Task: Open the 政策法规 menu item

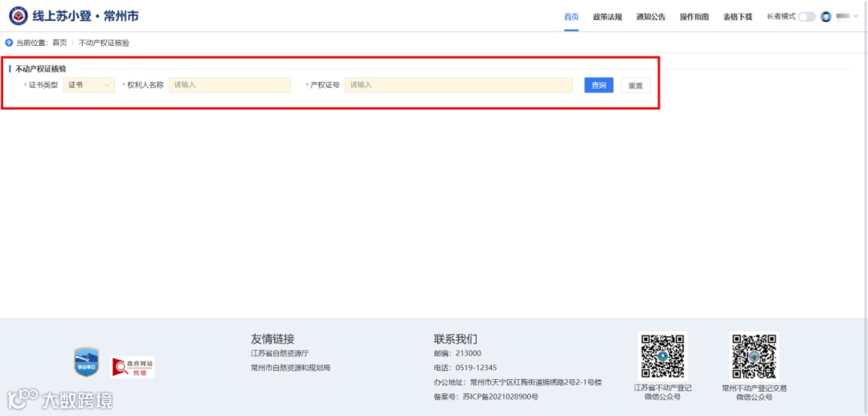Action: pos(608,17)
